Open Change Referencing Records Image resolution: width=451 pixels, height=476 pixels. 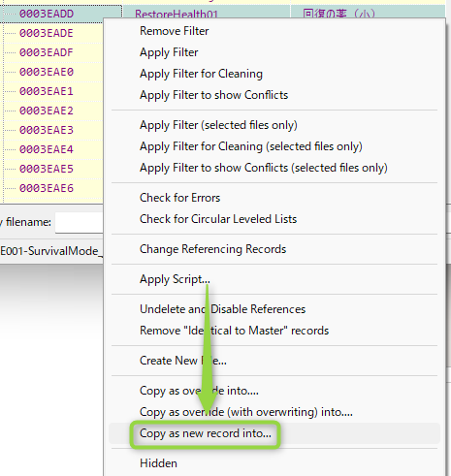pyautogui.click(x=212, y=249)
